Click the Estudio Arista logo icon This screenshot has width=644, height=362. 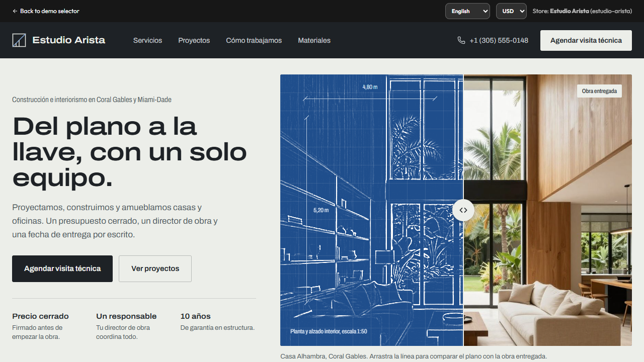[x=19, y=40]
